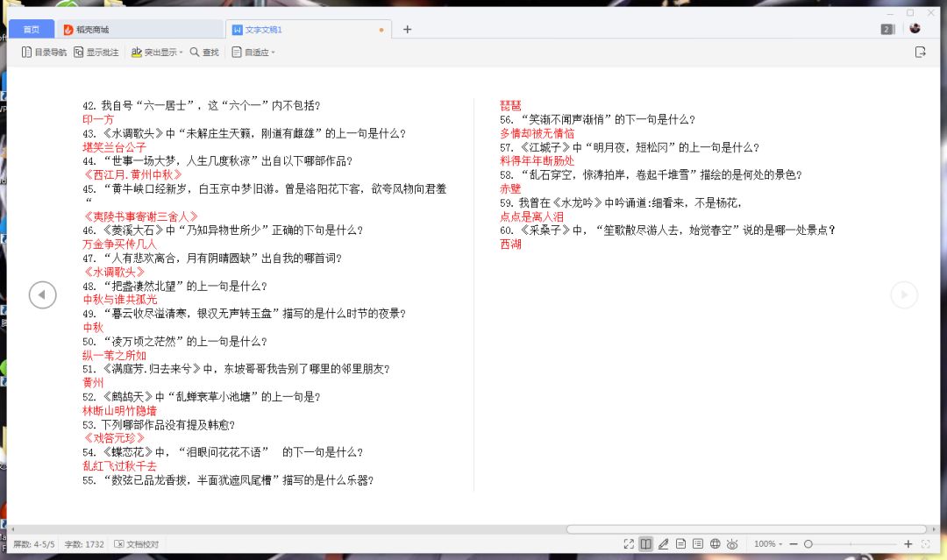Open the 自适应 layout dropdown

coord(253,53)
